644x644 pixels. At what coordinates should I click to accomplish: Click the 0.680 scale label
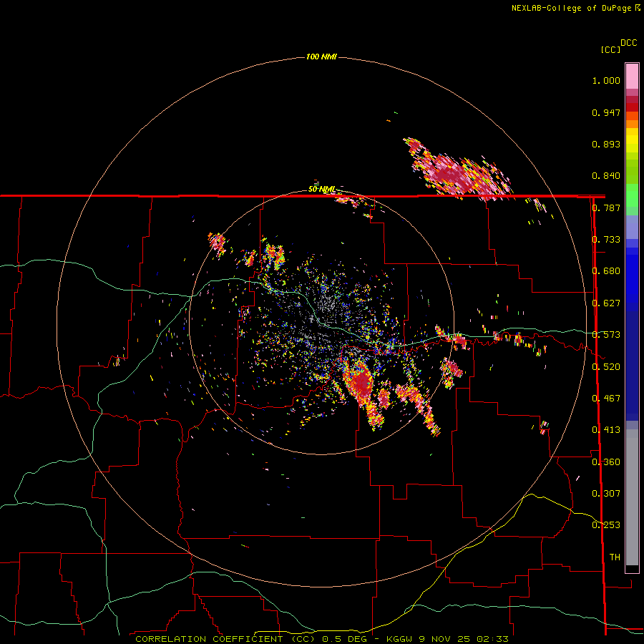pos(606,271)
